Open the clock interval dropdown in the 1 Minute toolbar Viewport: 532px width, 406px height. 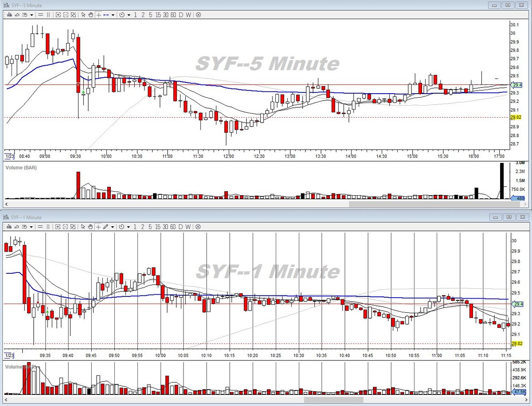tap(129, 227)
